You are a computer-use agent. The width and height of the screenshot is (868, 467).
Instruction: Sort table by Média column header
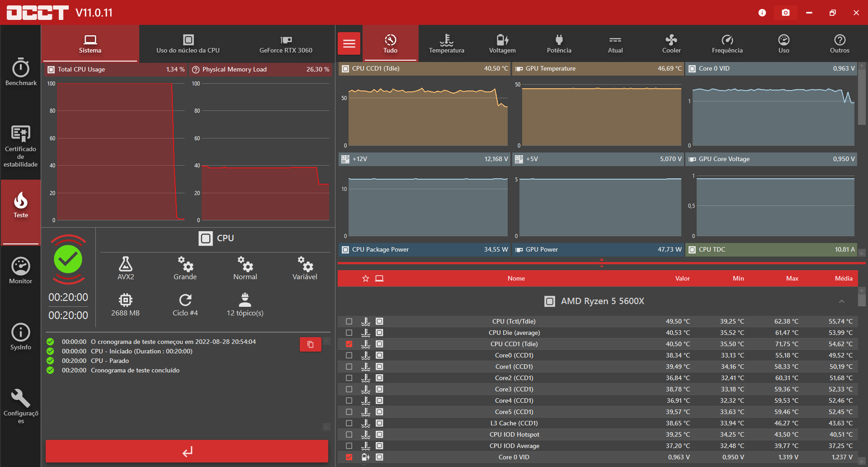coord(844,278)
